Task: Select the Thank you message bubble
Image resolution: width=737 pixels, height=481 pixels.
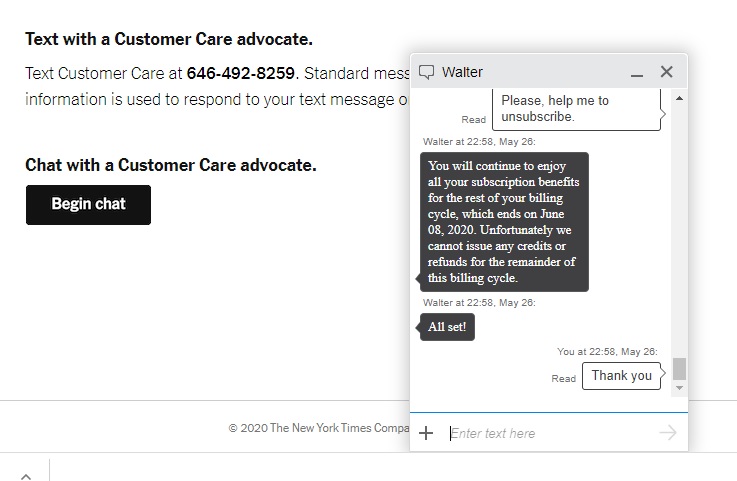Action: [x=621, y=376]
